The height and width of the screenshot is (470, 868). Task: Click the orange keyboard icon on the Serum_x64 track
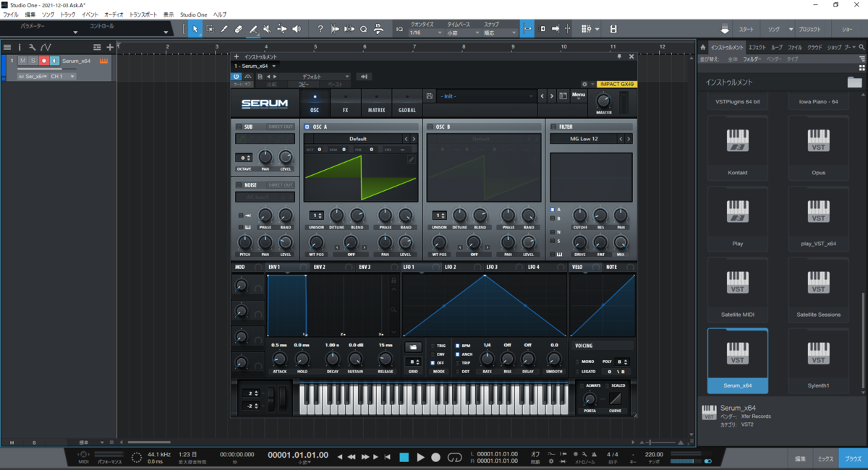[104, 61]
